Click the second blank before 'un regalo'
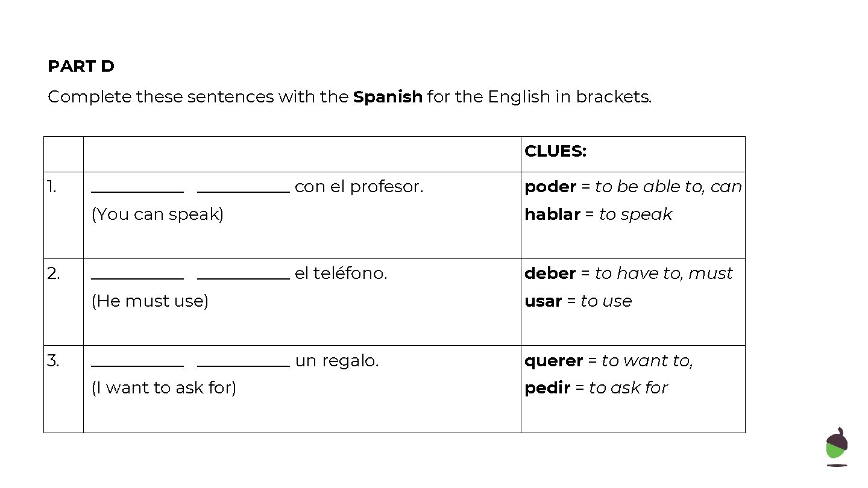The height and width of the screenshot is (488, 868). [244, 365]
